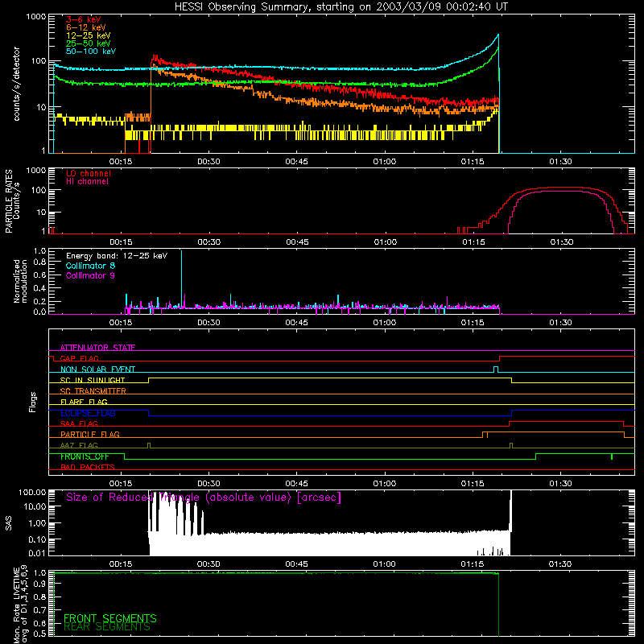The height and width of the screenshot is (644, 644).
Task: Pick the cyan 50-100 keV legend entry
Action: click(x=91, y=52)
